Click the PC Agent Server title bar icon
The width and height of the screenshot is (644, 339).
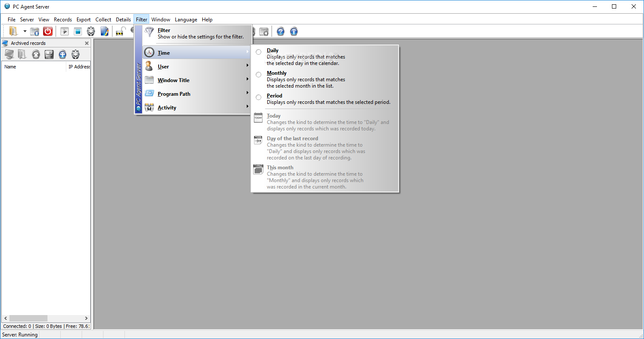[7, 6]
